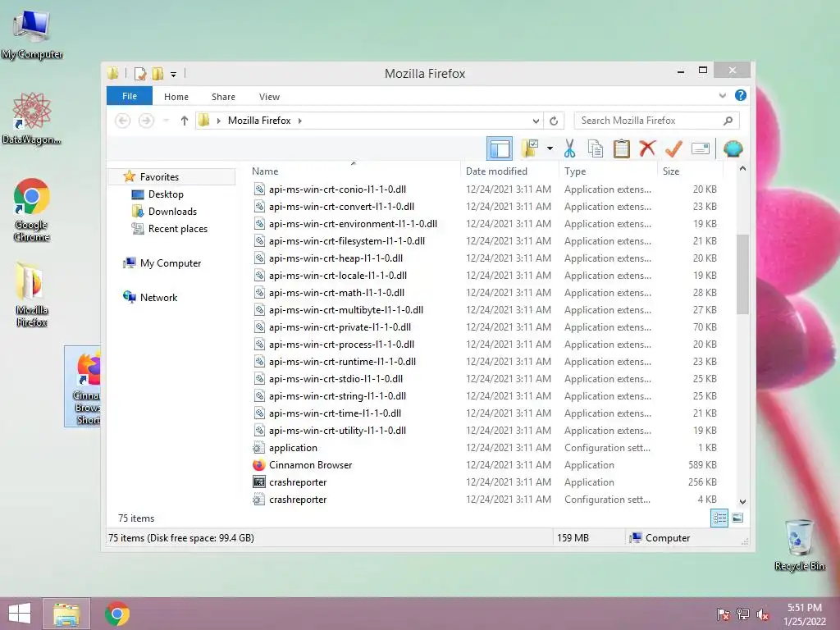Click the red X Delete icon

point(647,148)
